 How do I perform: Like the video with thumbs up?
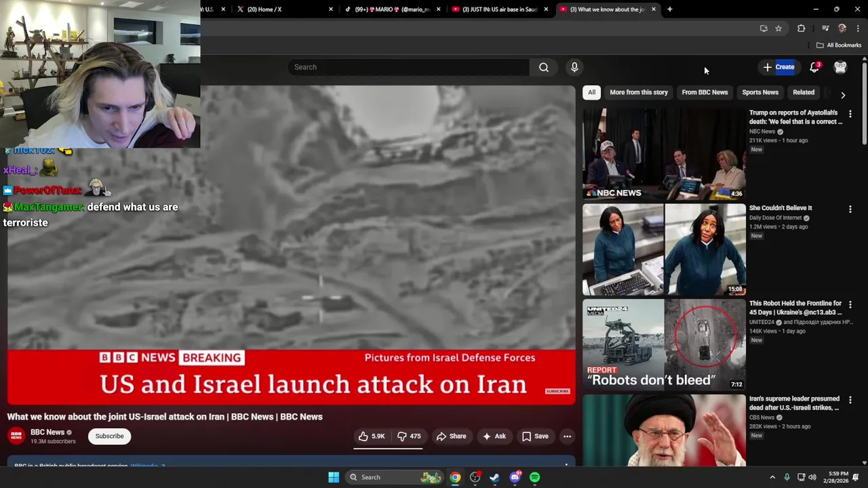pos(372,436)
